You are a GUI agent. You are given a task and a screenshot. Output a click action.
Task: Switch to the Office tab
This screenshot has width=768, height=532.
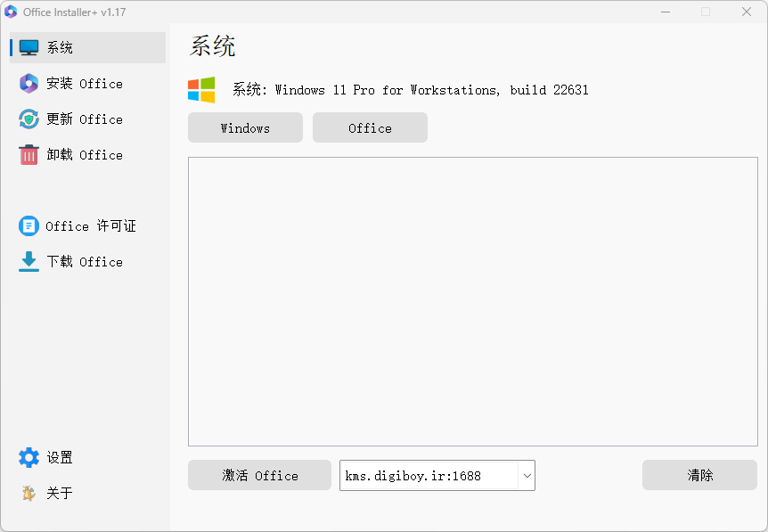[370, 127]
